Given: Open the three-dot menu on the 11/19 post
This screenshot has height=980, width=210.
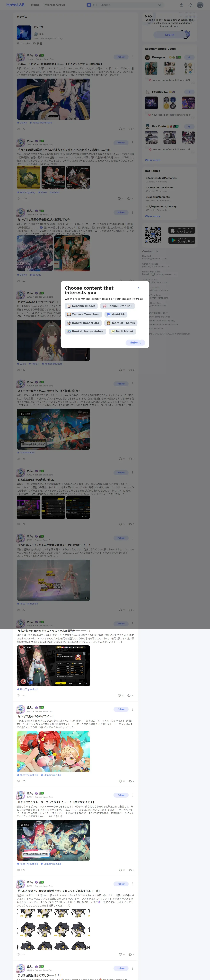Looking at the screenshot, I should click(x=133, y=143).
